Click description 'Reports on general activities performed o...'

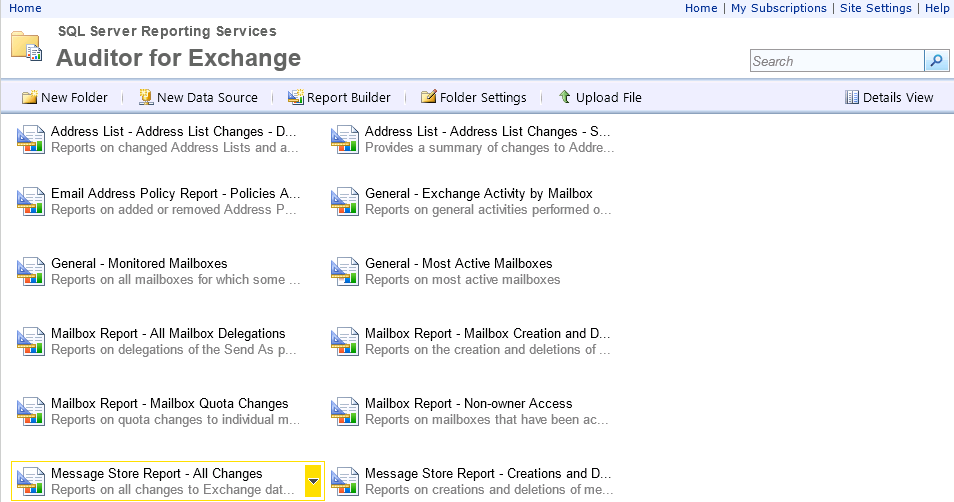(488, 210)
